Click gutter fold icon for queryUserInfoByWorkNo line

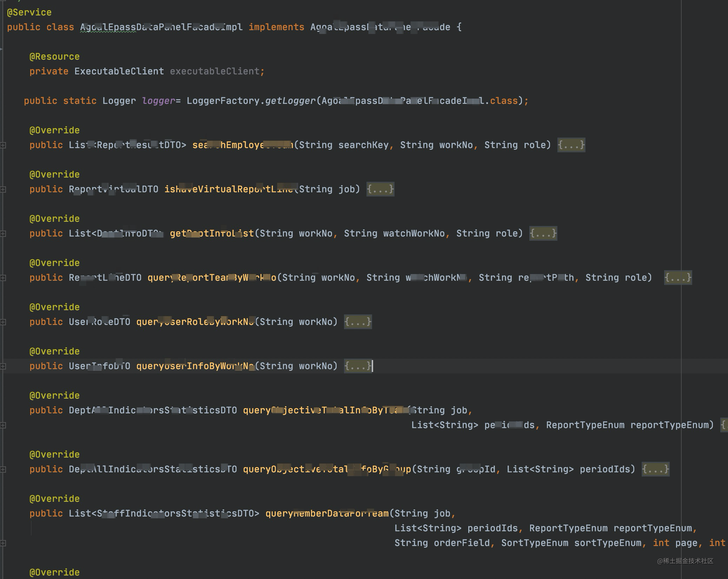[3, 366]
